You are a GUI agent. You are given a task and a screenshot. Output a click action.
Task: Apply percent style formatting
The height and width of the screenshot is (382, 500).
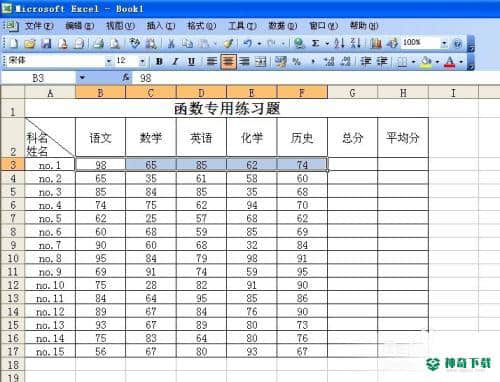[296, 62]
